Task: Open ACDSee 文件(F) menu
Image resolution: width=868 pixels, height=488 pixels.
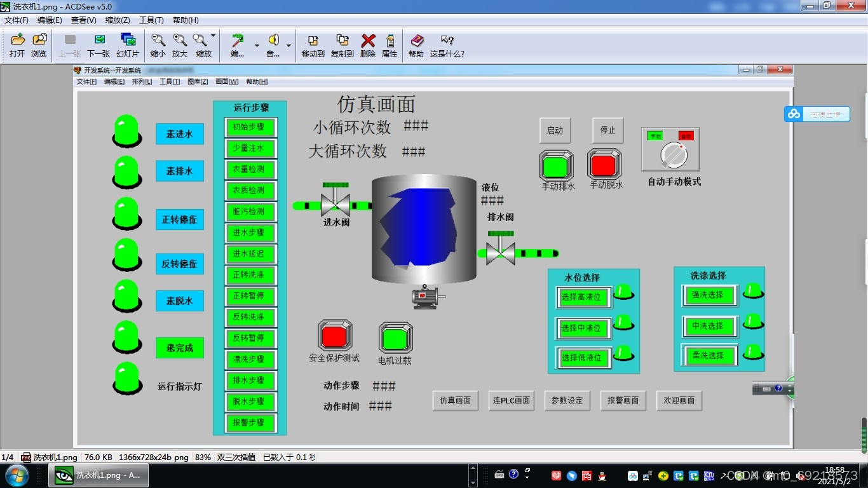Action: [17, 20]
